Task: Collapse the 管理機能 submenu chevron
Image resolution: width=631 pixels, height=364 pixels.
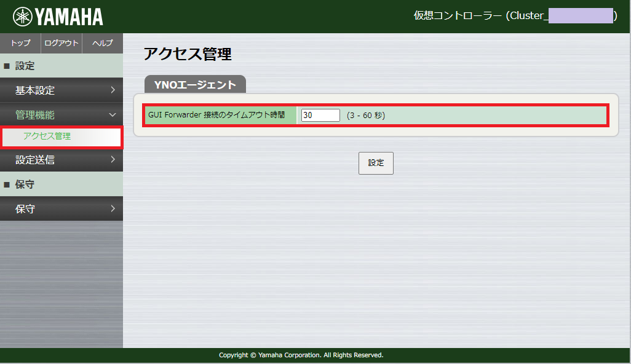Action: (112, 114)
